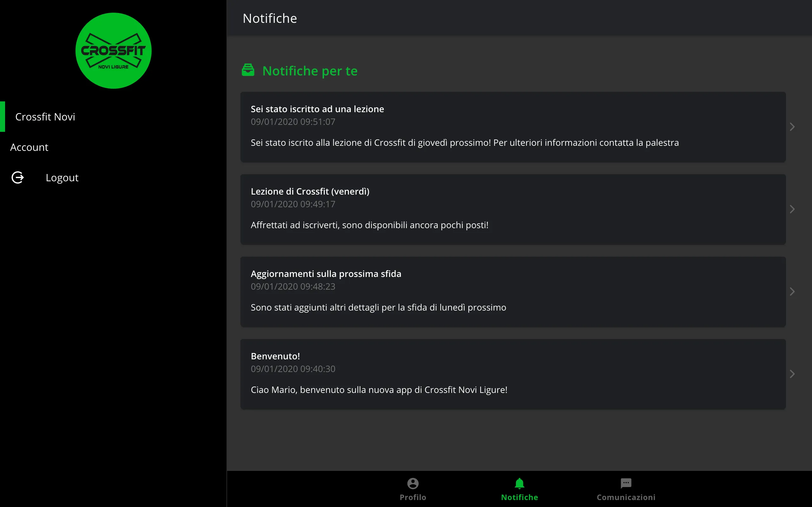Select the logout icon
Screen dimensions: 812x507
tap(17, 177)
